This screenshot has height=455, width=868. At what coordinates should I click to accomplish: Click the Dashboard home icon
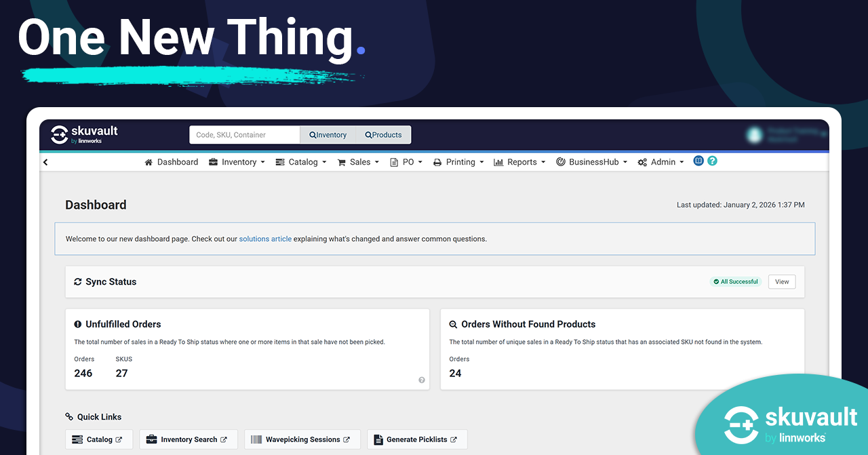click(149, 162)
